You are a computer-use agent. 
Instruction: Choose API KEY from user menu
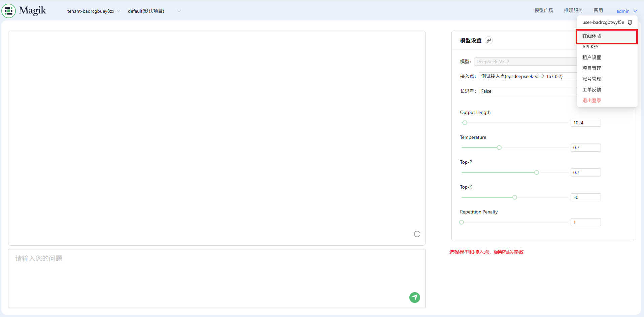click(590, 47)
